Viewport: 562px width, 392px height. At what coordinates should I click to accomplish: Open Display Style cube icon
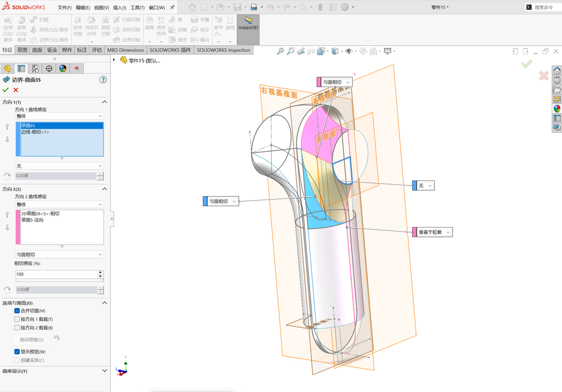point(335,51)
